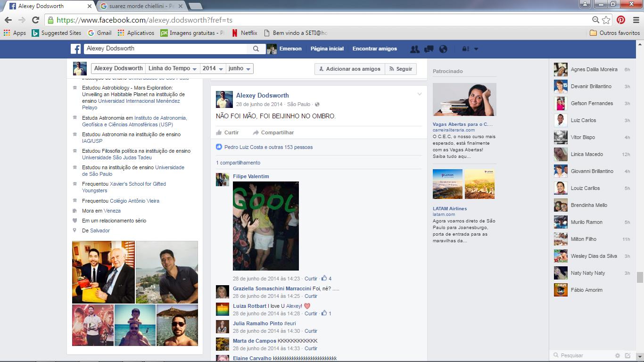Open Xavier's School for Gifted Youngsters link

tap(124, 187)
